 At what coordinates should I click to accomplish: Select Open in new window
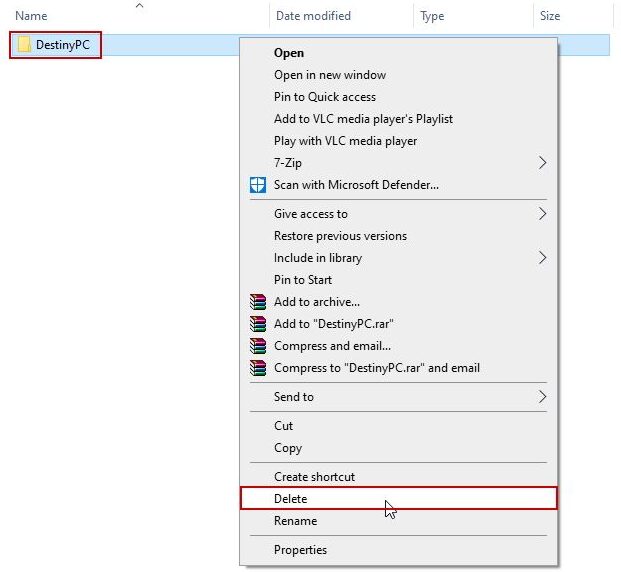pos(398,75)
